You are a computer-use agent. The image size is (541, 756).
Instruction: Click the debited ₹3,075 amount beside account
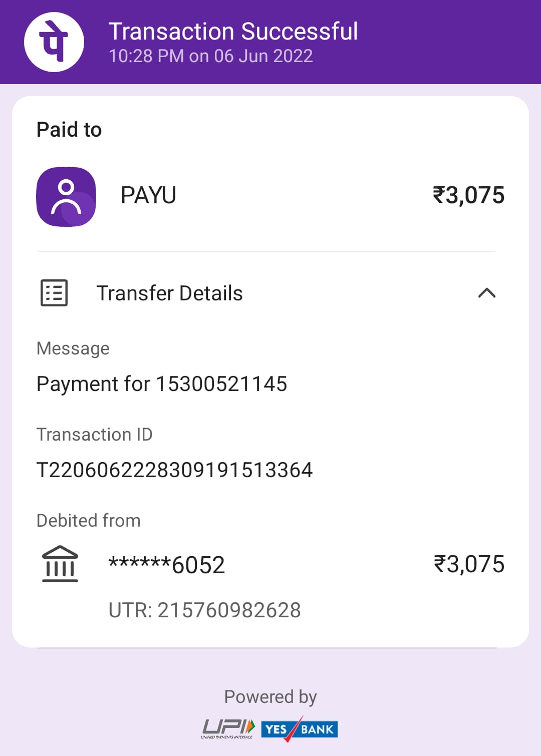click(469, 564)
